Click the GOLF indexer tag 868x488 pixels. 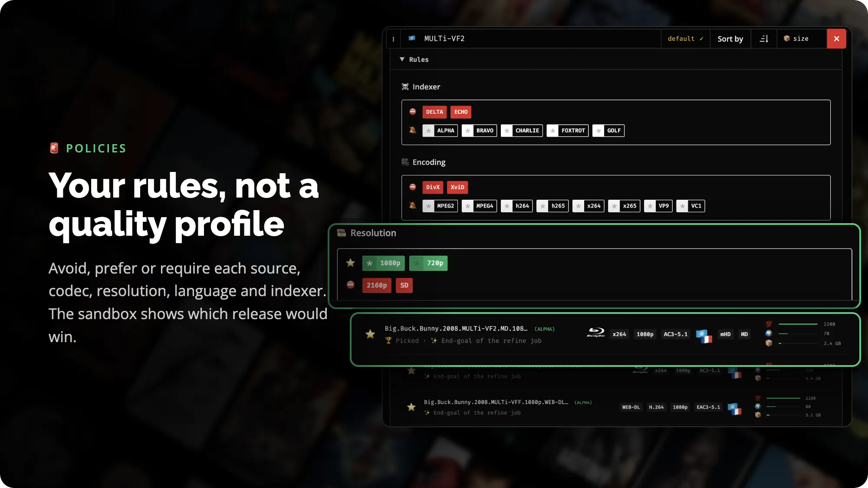click(x=608, y=131)
